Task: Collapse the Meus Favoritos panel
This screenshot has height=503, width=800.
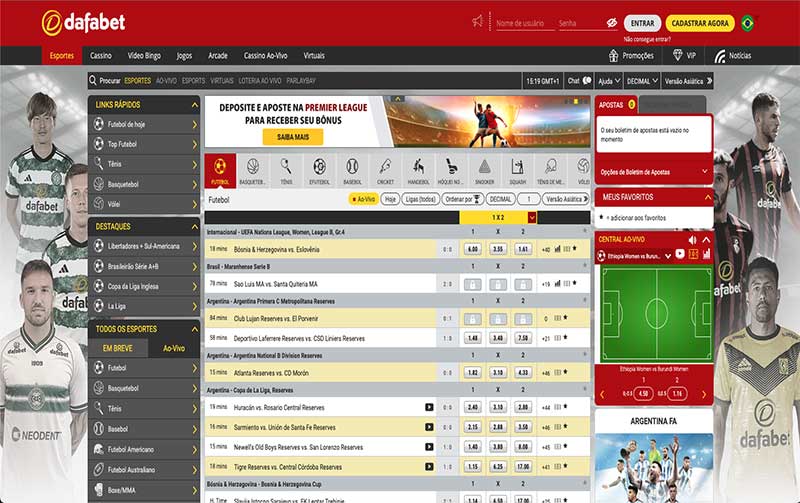Action: pos(708,197)
